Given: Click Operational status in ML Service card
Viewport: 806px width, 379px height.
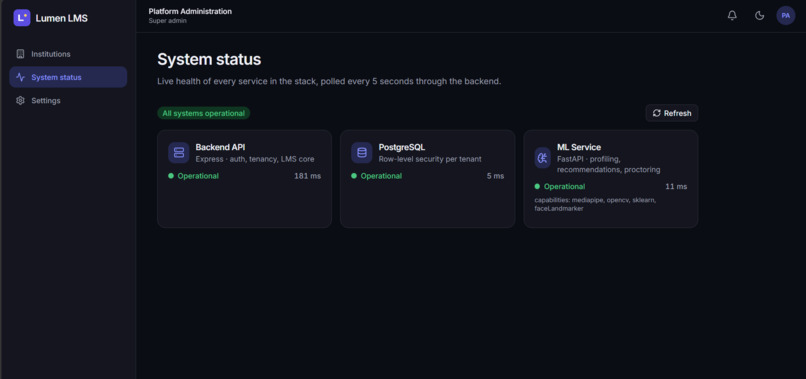Looking at the screenshot, I should pos(560,187).
